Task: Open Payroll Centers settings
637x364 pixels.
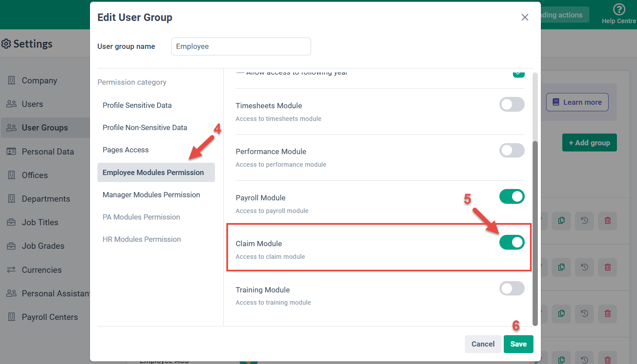Action: click(x=50, y=317)
